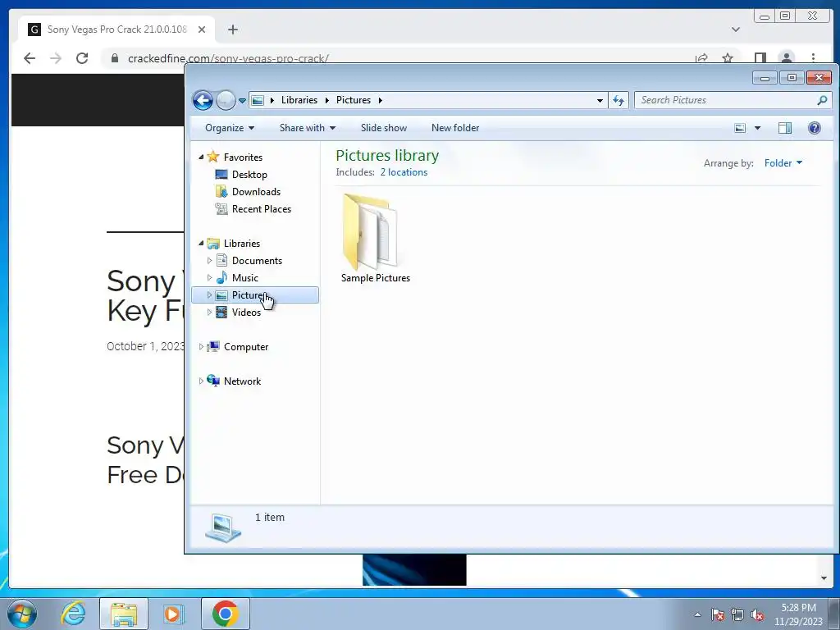This screenshot has width=840, height=630.
Task: Switch to Chrome taskbar button
Action: coord(226,614)
